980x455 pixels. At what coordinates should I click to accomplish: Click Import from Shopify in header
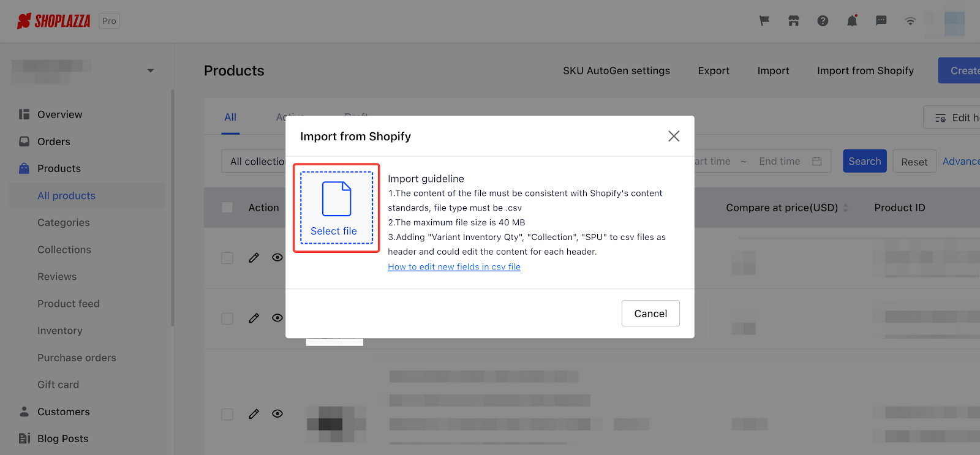click(865, 70)
